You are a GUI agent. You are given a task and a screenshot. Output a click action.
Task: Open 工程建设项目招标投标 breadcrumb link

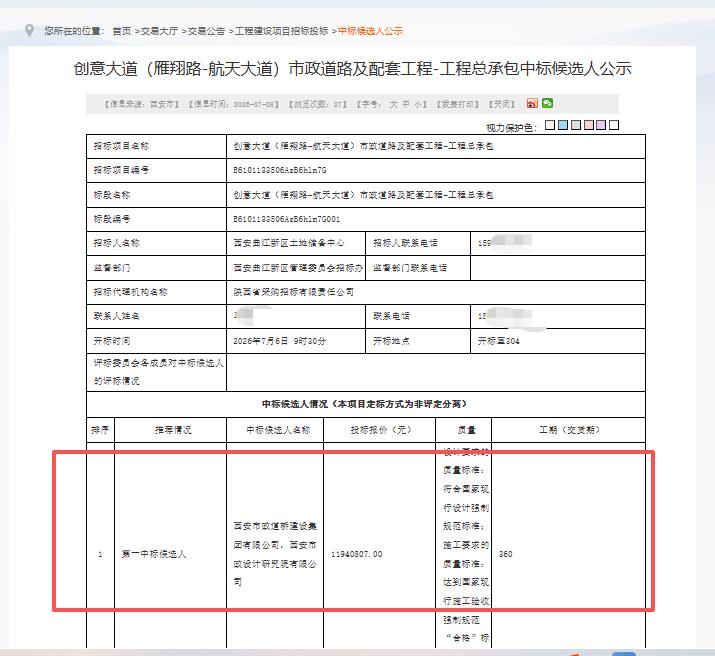281,31
